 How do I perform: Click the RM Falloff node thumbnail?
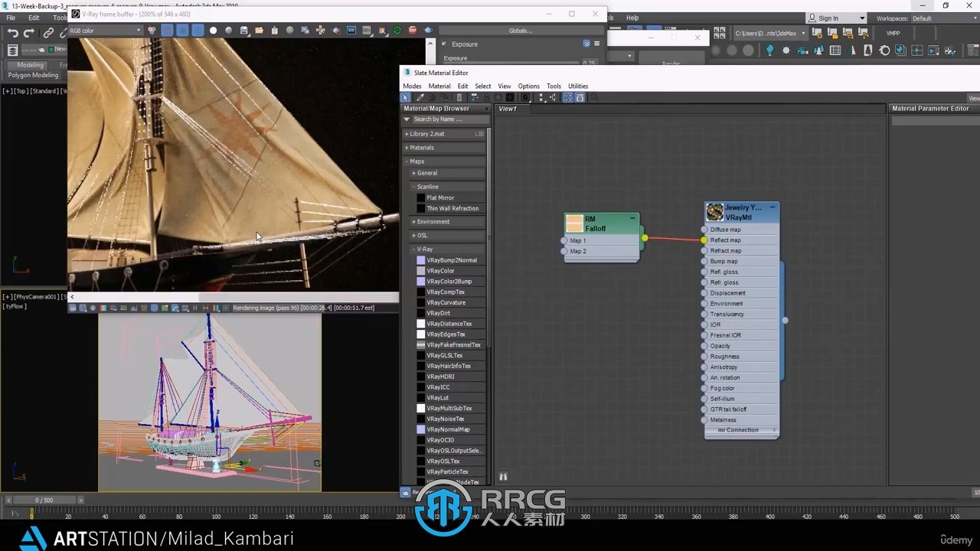pos(574,223)
